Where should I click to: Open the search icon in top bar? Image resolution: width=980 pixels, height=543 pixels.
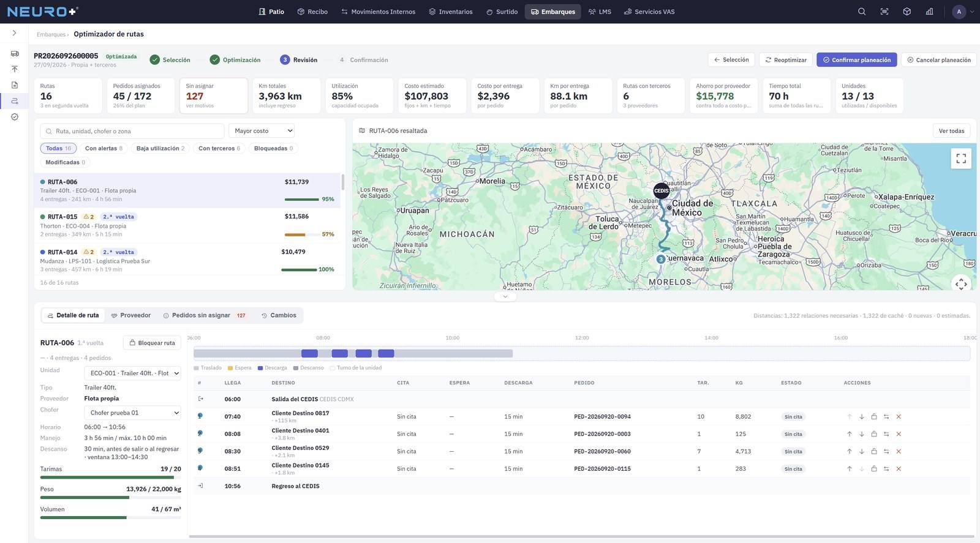click(x=862, y=12)
